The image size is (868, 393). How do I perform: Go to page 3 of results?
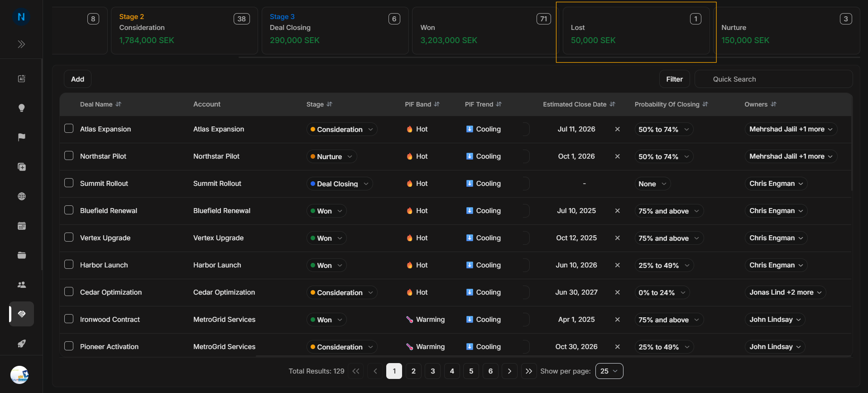(x=433, y=371)
